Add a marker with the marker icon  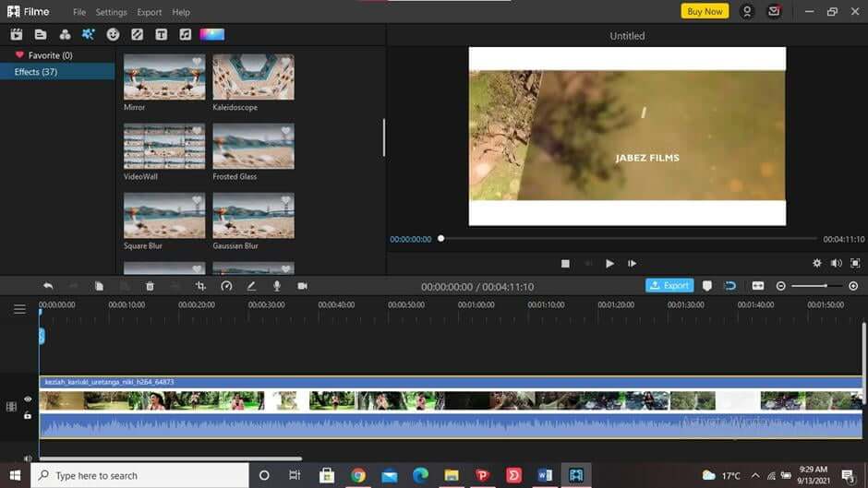(x=707, y=285)
